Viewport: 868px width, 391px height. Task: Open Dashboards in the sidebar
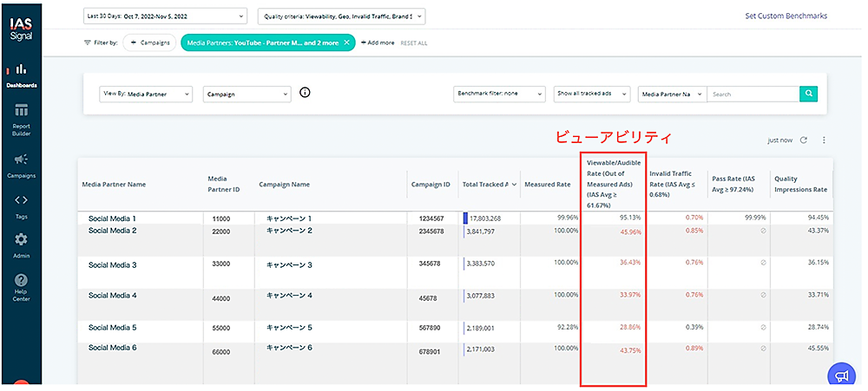(x=21, y=75)
